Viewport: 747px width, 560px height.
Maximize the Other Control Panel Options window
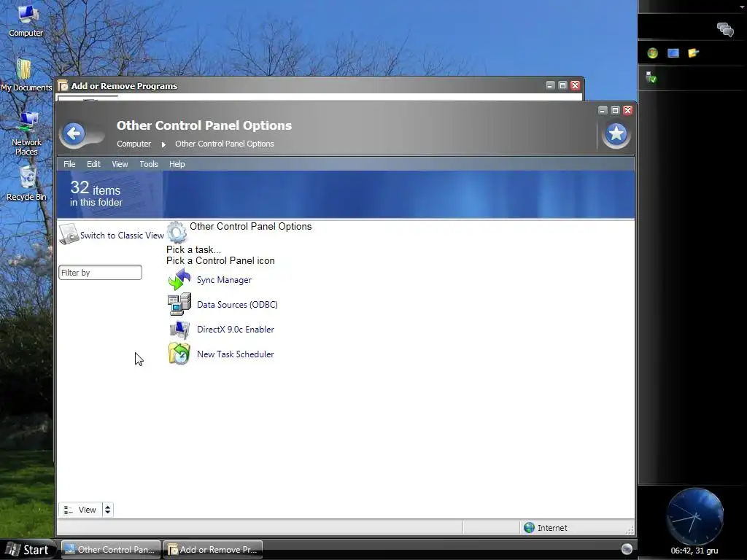click(615, 111)
